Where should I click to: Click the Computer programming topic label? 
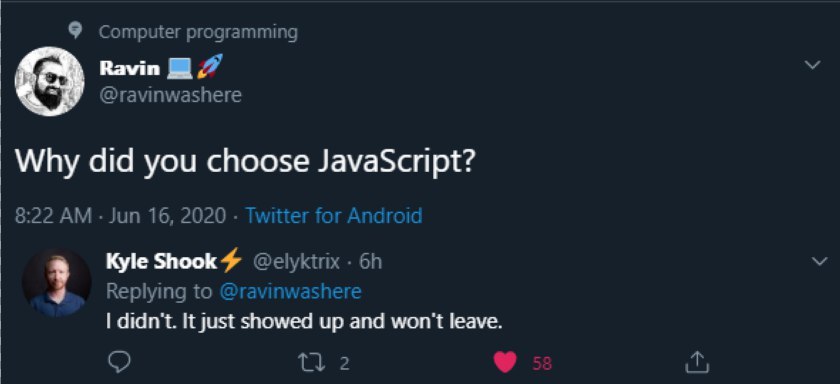[x=198, y=32]
